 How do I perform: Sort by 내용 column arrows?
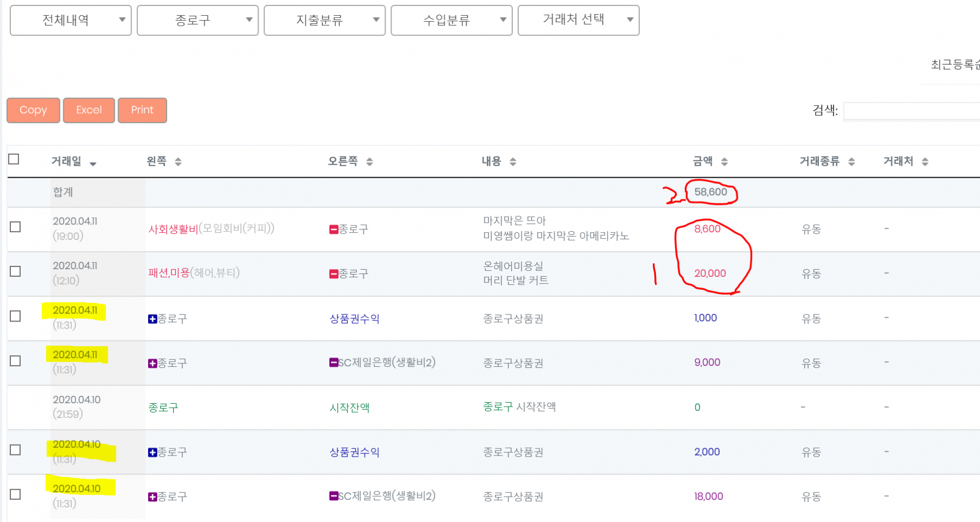click(x=512, y=162)
